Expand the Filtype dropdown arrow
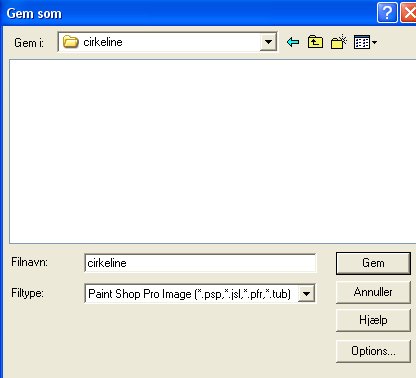Screen dimensions: 416x378 306,294
